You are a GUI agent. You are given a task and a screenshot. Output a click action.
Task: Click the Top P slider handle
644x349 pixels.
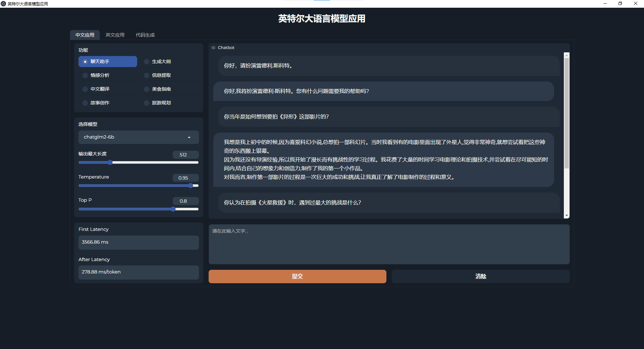pyautogui.click(x=173, y=209)
